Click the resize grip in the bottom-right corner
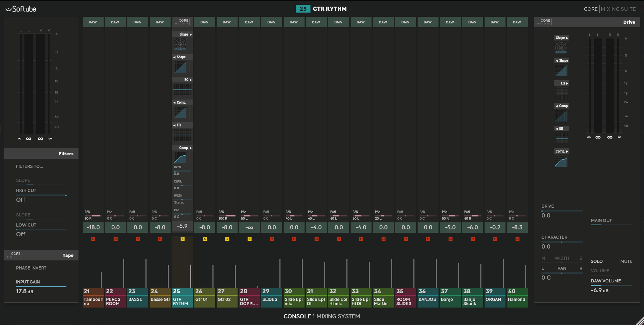Image resolution: width=644 pixels, height=325 pixels. (639, 320)
